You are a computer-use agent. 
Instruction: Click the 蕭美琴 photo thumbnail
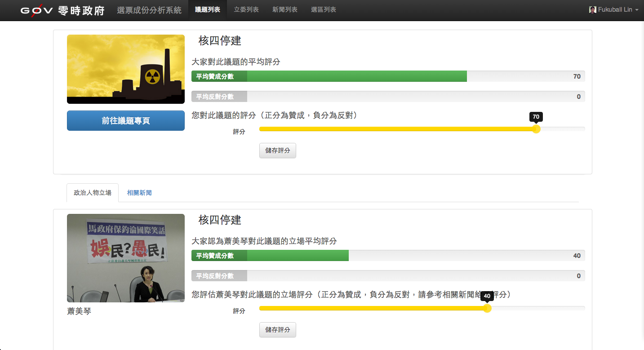tap(126, 258)
